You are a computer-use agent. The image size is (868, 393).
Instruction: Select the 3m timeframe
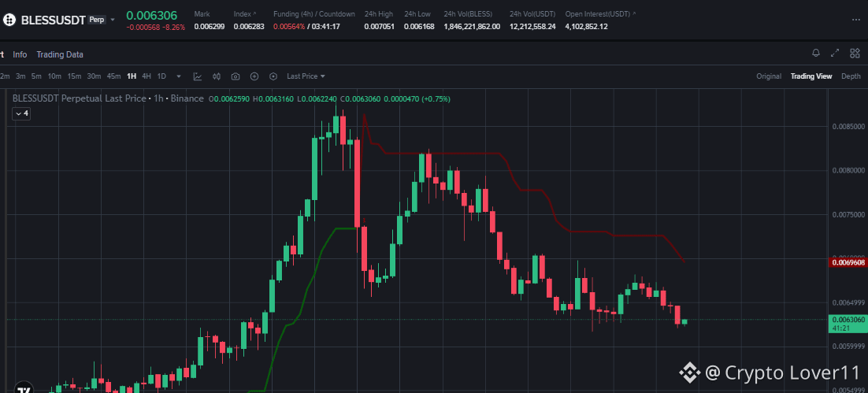pyautogui.click(x=20, y=76)
